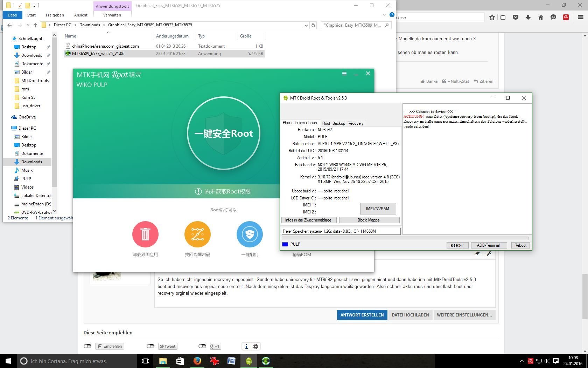The height and width of the screenshot is (368, 588).
Task: Open Ansicht ribbon tab
Action: tap(81, 15)
